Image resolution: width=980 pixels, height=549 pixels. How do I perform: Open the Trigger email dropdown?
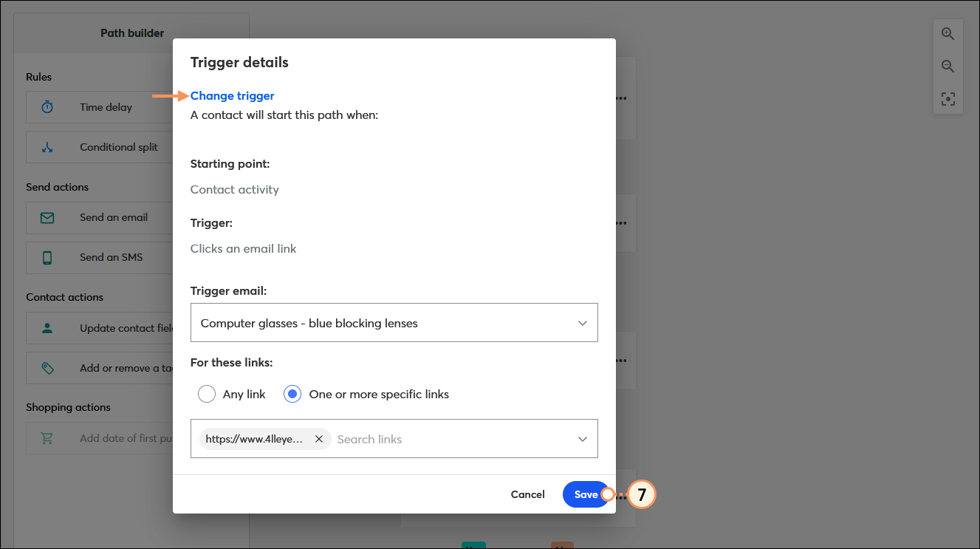[394, 323]
